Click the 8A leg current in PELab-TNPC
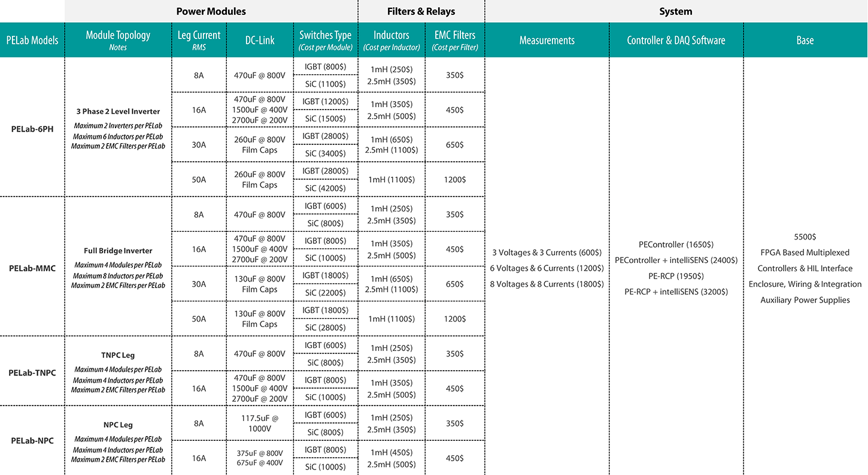 point(199,353)
